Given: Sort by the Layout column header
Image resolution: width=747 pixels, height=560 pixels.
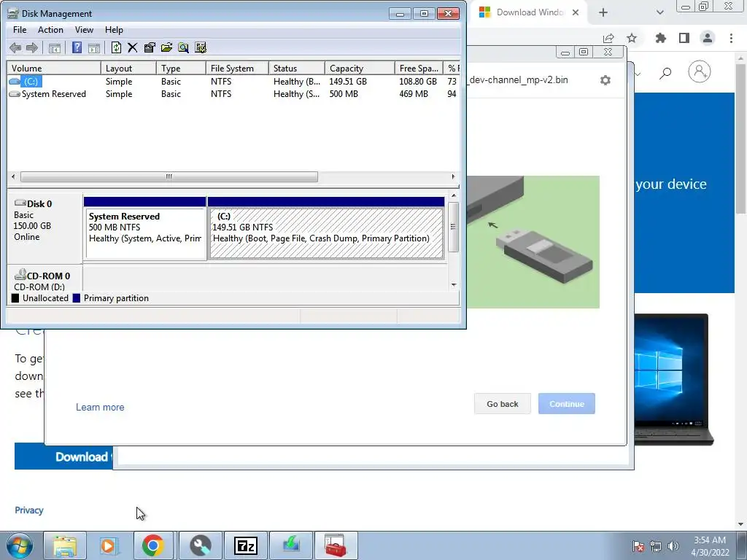Looking at the screenshot, I should (x=128, y=68).
